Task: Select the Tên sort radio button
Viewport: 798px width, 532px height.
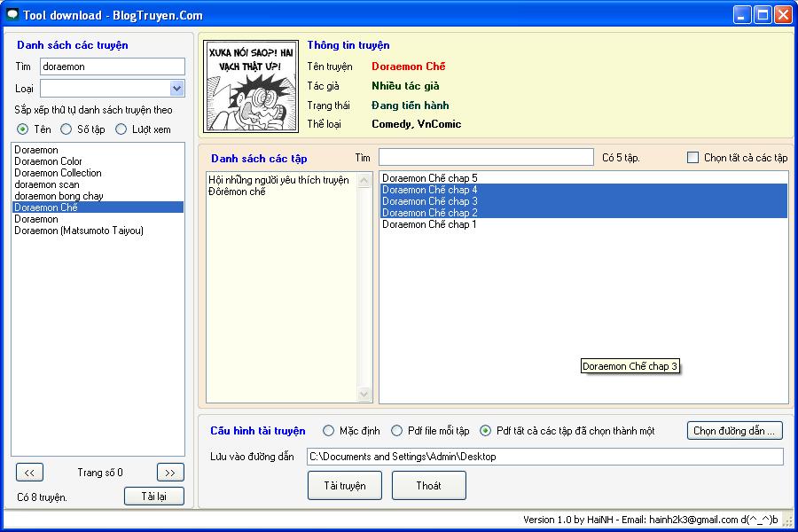Action: click(23, 129)
